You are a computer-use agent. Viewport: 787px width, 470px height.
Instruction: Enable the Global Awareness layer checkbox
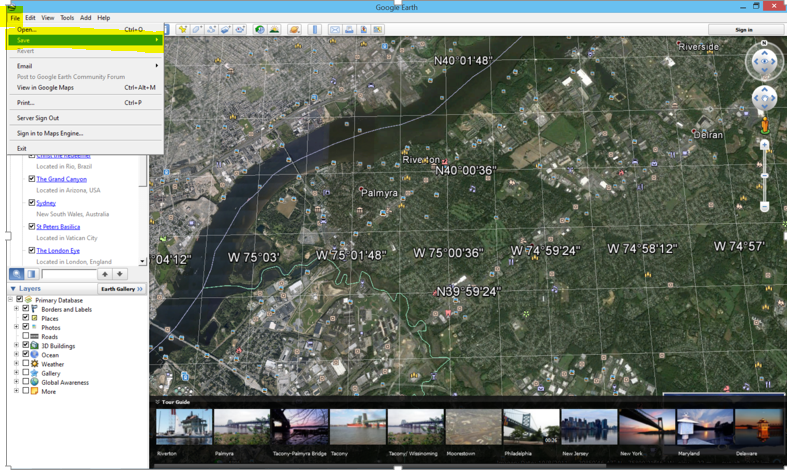pos(26,382)
